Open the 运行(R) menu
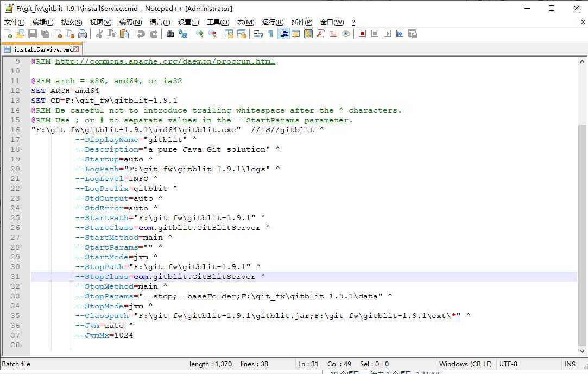 click(273, 22)
